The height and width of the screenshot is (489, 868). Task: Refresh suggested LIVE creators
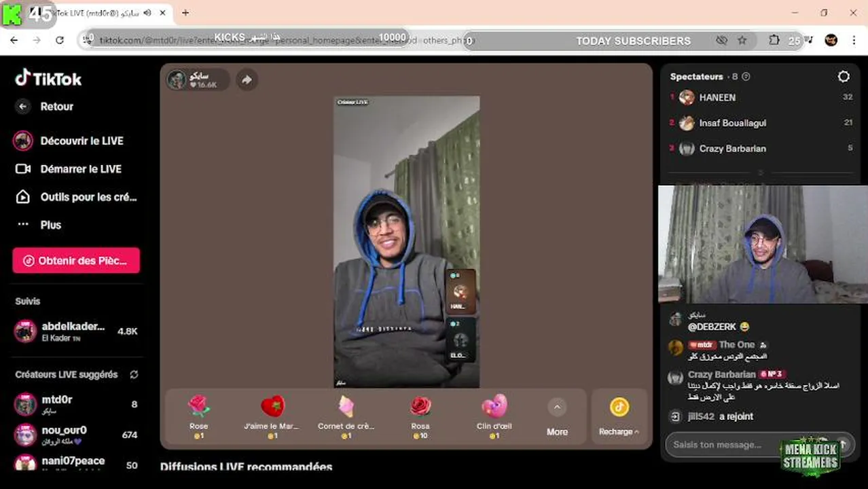134,374
